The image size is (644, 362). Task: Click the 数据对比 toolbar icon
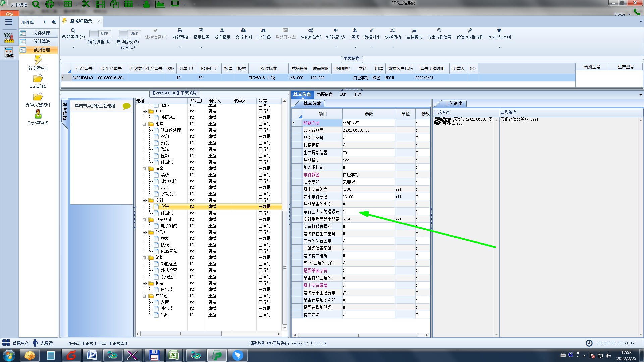tap(372, 31)
